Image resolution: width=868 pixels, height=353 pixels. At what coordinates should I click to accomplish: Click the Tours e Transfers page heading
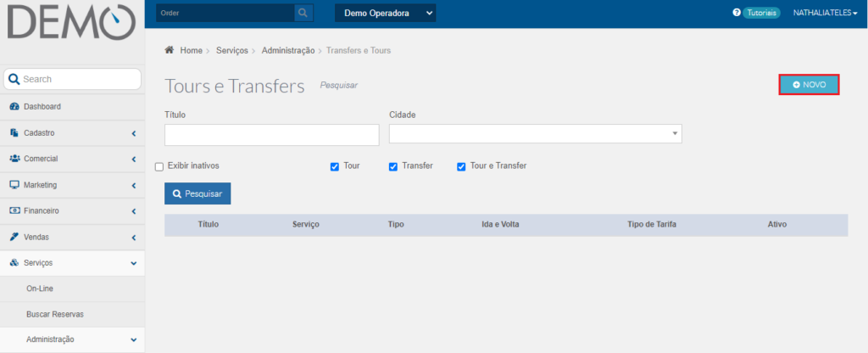pos(235,86)
